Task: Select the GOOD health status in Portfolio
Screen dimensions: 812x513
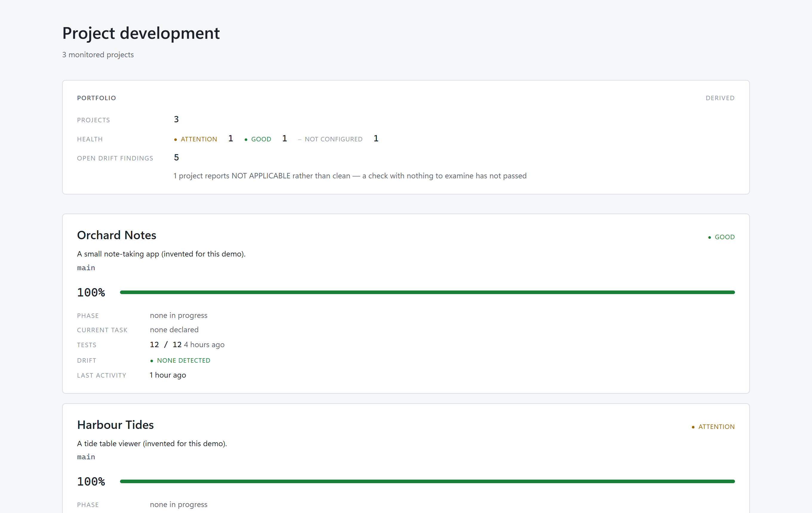Action: (x=258, y=139)
